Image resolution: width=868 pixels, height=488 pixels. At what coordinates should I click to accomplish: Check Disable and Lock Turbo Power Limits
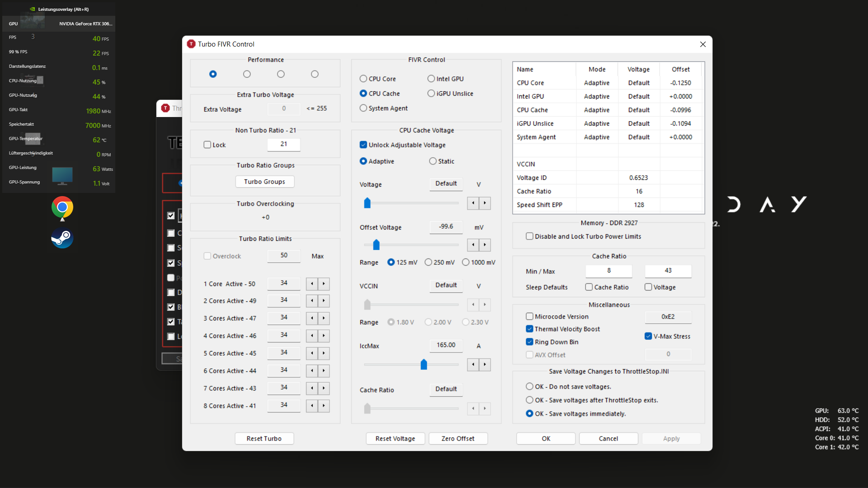[529, 236]
